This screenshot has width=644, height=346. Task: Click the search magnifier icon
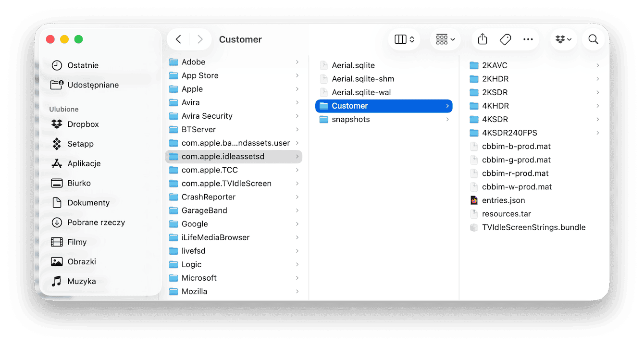594,39
